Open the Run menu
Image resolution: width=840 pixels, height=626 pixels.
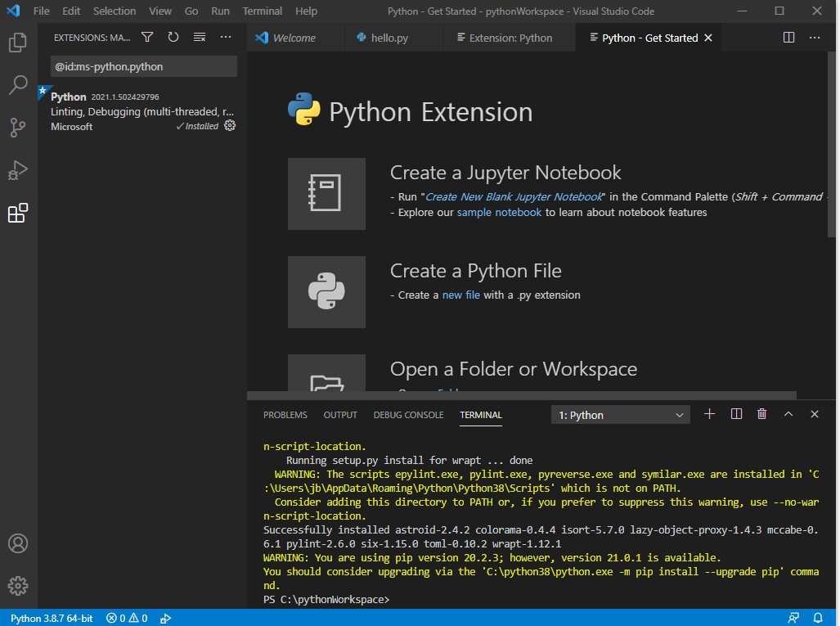(220, 11)
